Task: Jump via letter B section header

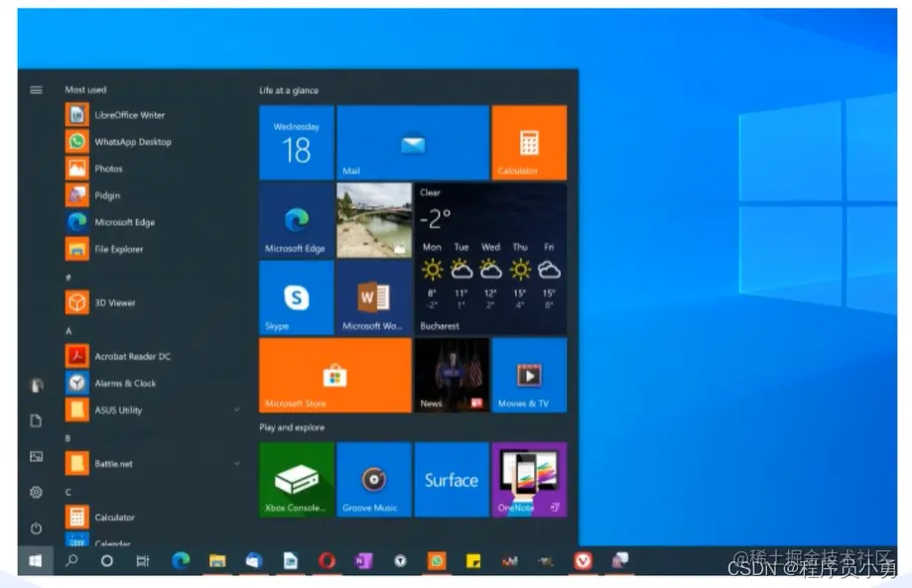Action: pyautogui.click(x=68, y=438)
